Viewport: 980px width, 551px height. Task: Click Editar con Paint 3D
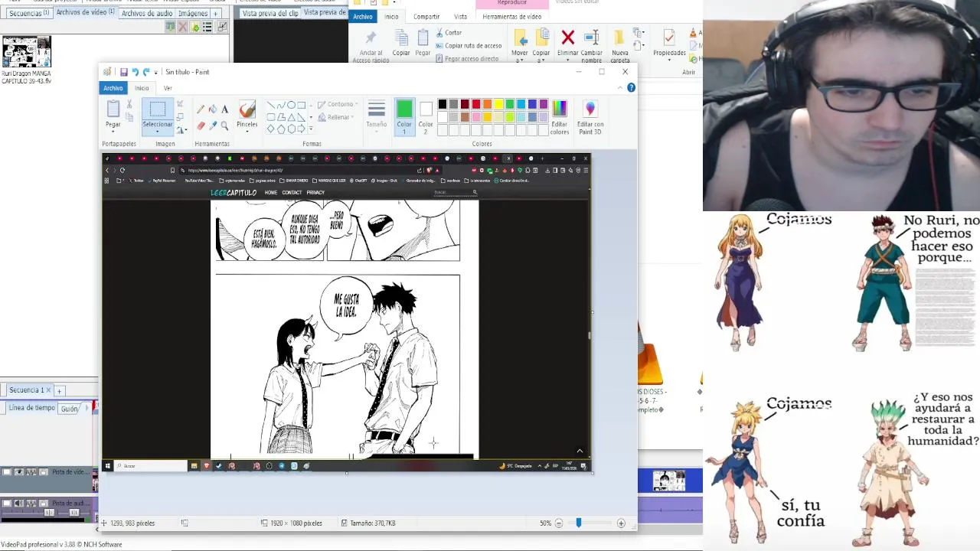590,116
